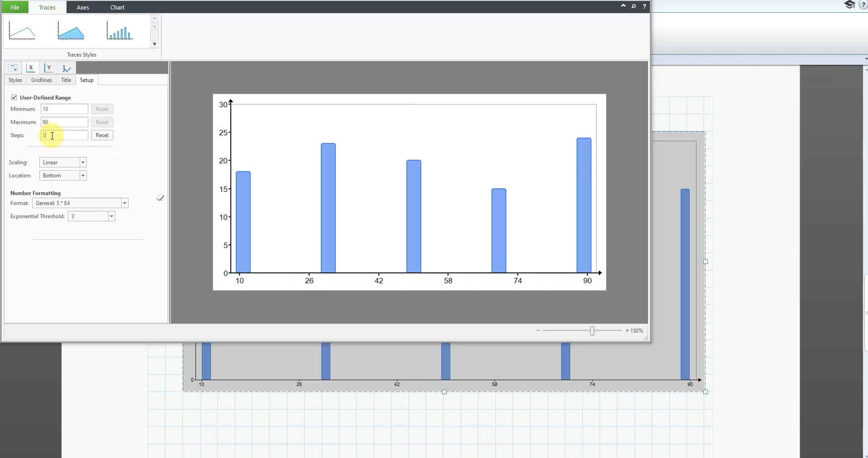Expand the number Format dropdown
This screenshot has width=868, height=458.
point(124,203)
